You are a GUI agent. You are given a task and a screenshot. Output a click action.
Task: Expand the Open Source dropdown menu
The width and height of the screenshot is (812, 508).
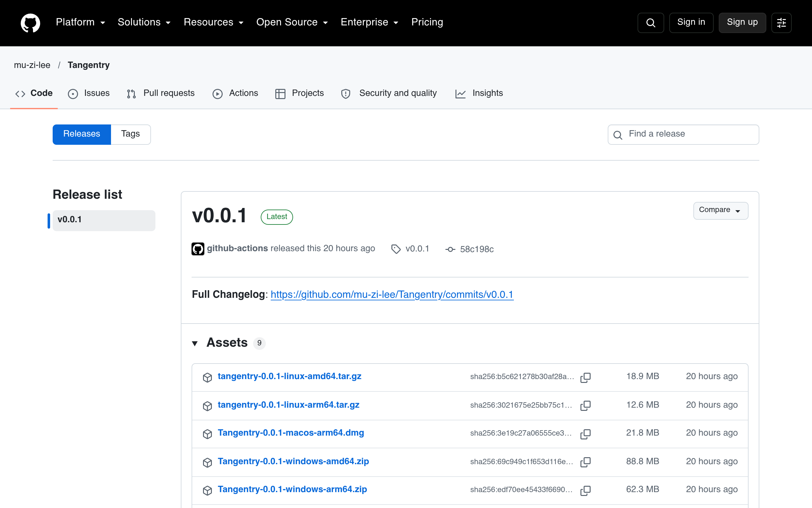[292, 22]
